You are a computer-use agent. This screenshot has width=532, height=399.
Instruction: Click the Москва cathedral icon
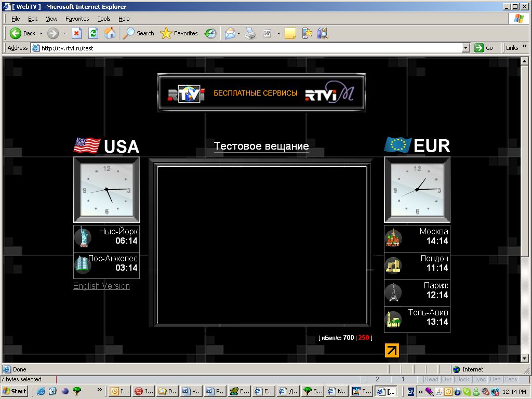[x=394, y=237]
